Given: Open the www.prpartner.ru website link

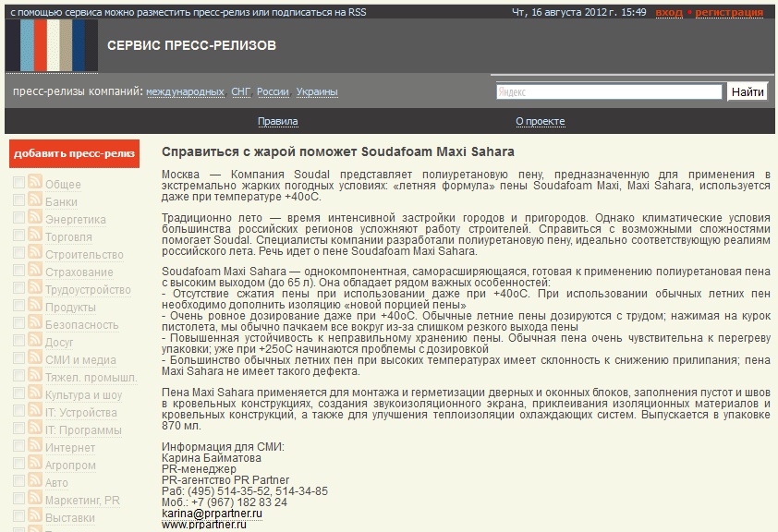Looking at the screenshot, I should coord(204,525).
